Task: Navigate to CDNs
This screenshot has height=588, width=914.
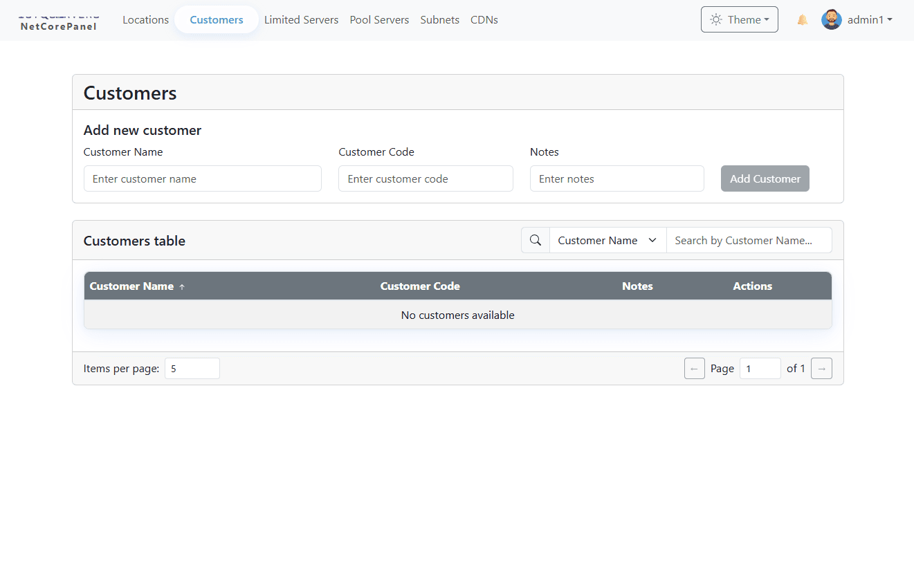Action: point(484,20)
